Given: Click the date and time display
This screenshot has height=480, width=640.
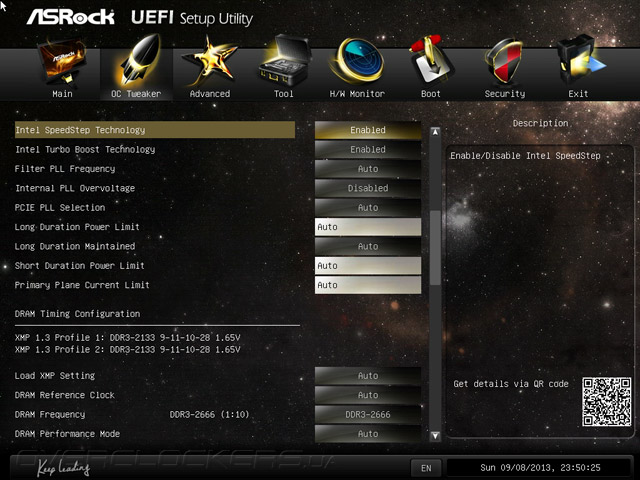Looking at the screenshot, I should click(x=540, y=468).
